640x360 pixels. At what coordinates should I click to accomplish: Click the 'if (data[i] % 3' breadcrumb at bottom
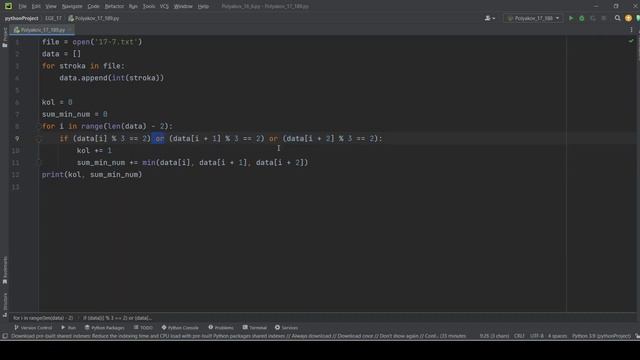click(117, 318)
